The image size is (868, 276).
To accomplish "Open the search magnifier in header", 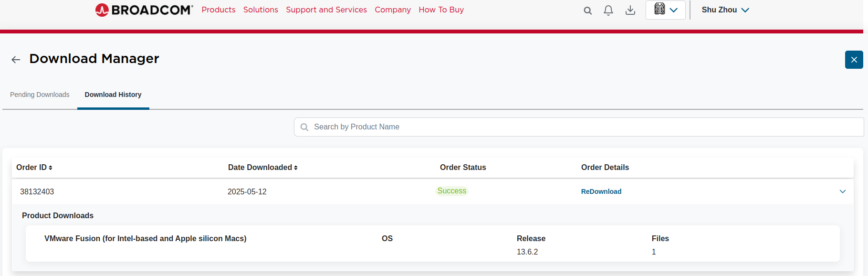I will [587, 11].
